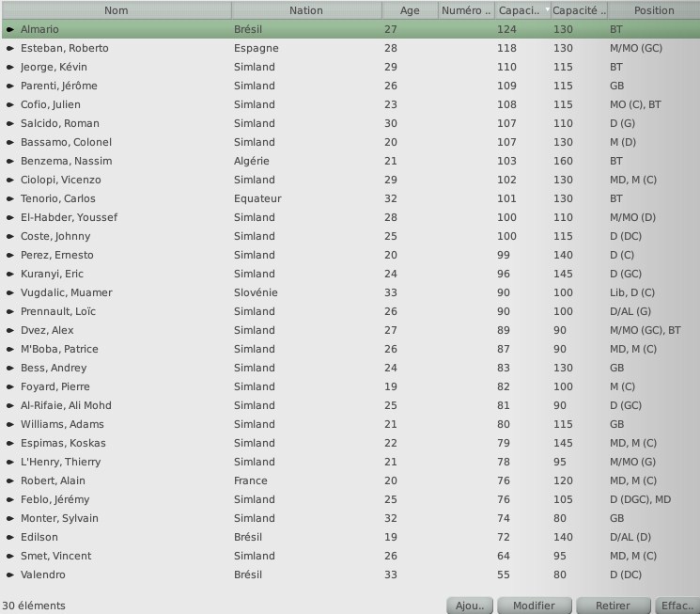Click the Effac.. button
This screenshot has height=614, width=700.
(677, 606)
